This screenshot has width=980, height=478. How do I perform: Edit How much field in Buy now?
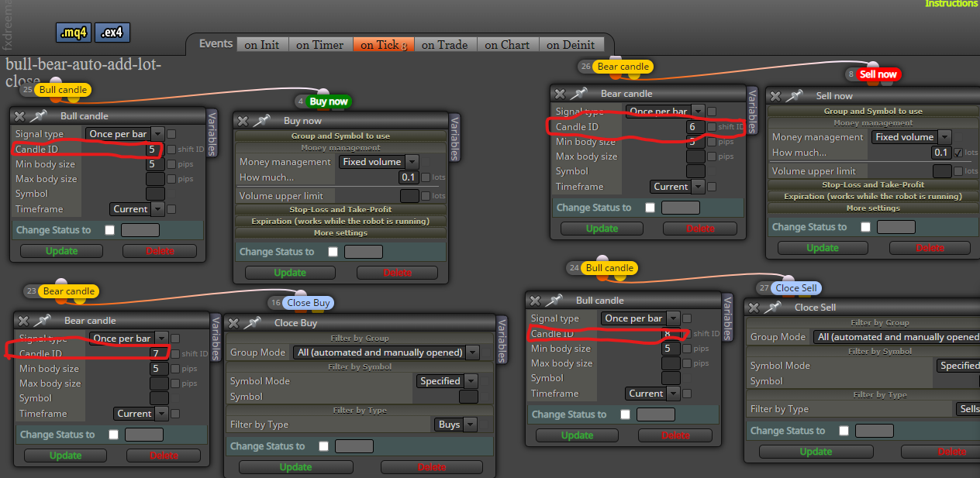(408, 177)
